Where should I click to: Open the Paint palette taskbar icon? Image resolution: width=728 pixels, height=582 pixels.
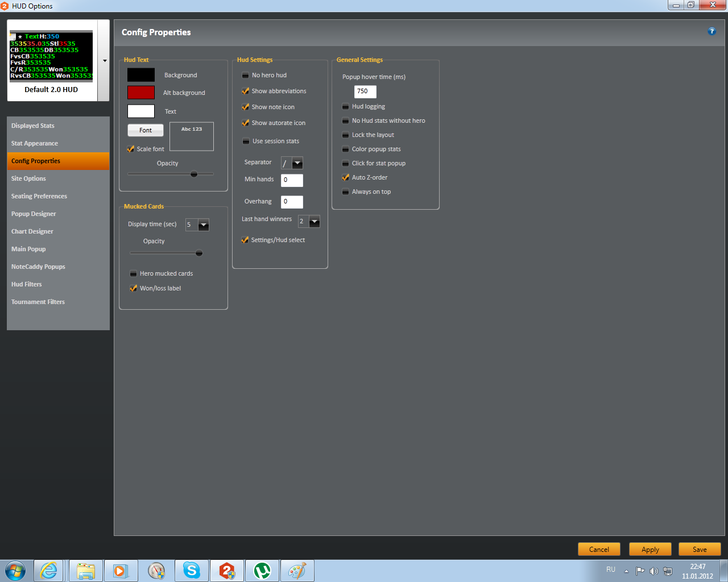coord(297,571)
